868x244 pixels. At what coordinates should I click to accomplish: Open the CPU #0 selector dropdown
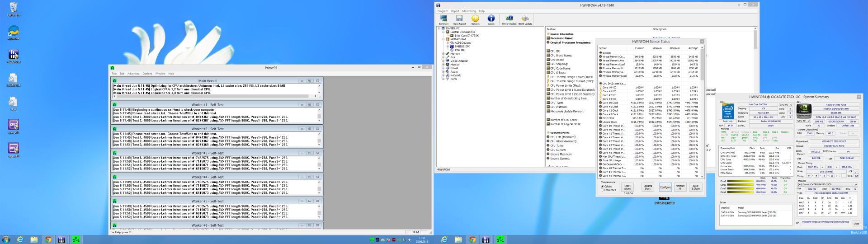785,104
